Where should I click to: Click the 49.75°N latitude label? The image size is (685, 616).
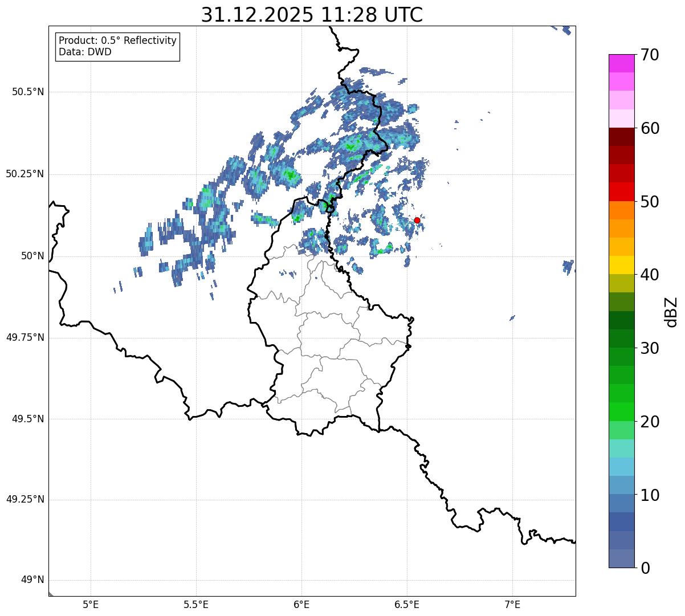(x=25, y=337)
